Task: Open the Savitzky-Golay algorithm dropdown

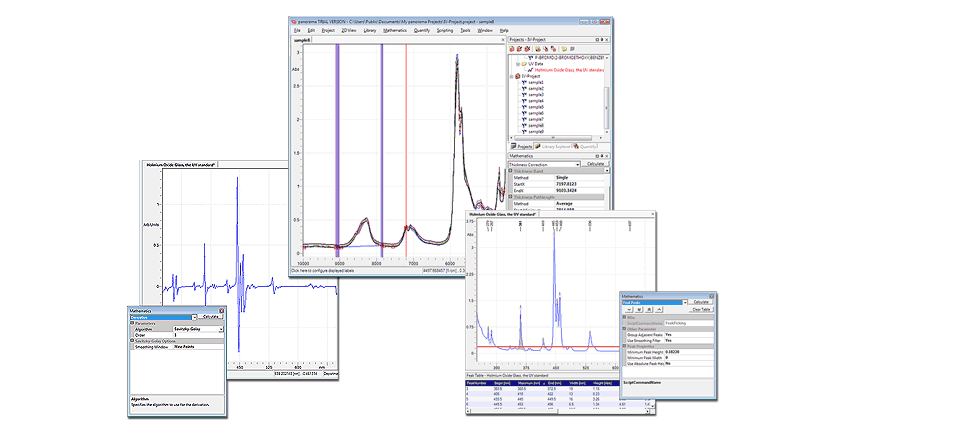Action: click(220, 329)
